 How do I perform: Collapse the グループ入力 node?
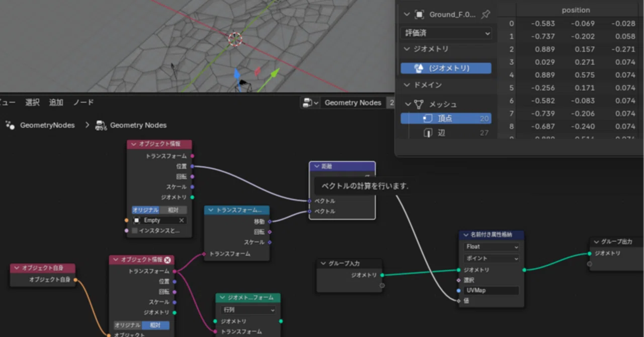tap(324, 263)
